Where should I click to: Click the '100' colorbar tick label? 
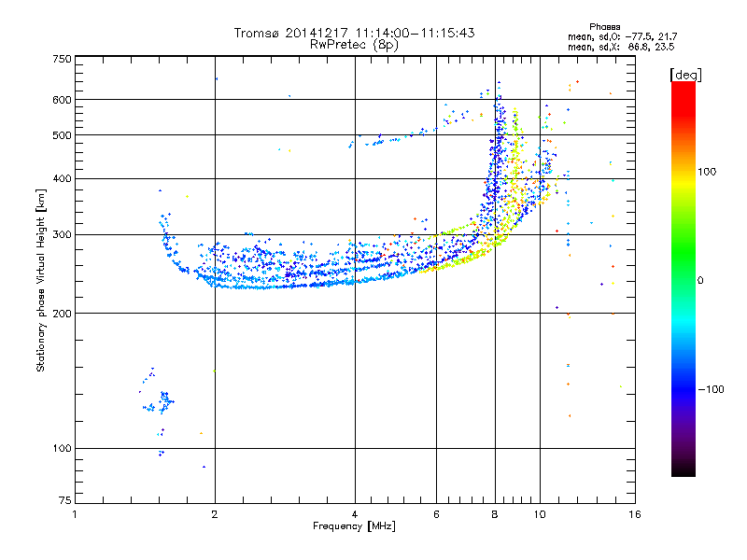[707, 172]
